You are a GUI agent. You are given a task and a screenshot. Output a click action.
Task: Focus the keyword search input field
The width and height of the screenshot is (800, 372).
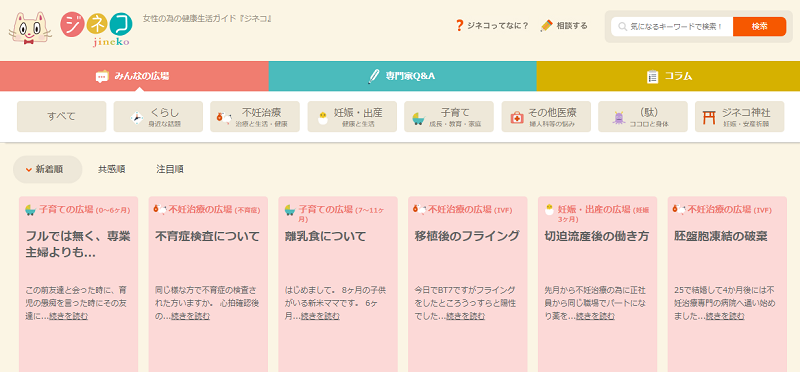pos(672,27)
